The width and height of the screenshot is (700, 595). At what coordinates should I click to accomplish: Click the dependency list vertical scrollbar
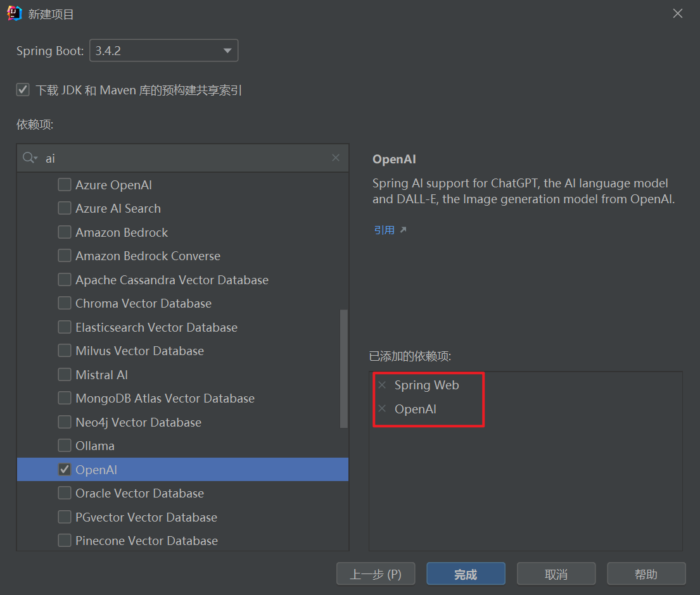[344, 368]
